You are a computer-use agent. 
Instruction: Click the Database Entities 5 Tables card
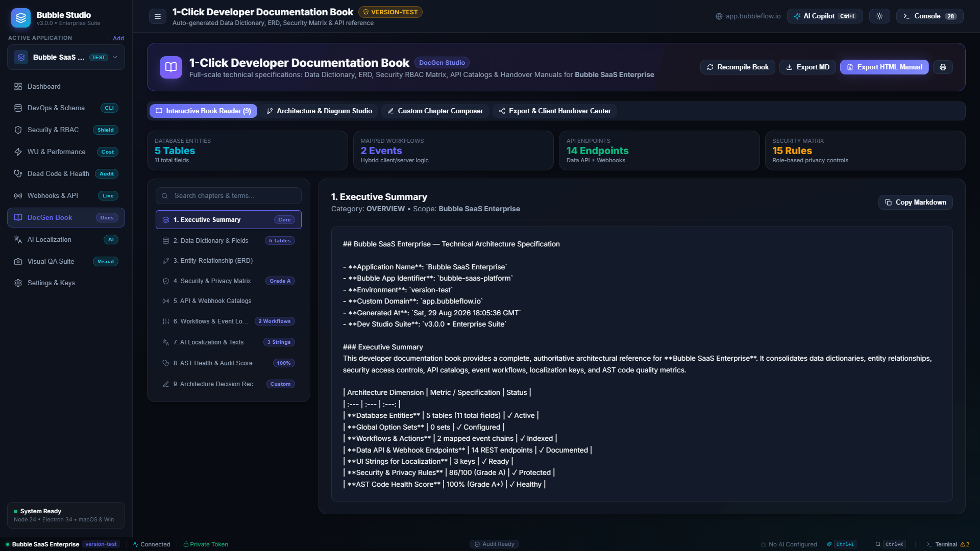248,151
